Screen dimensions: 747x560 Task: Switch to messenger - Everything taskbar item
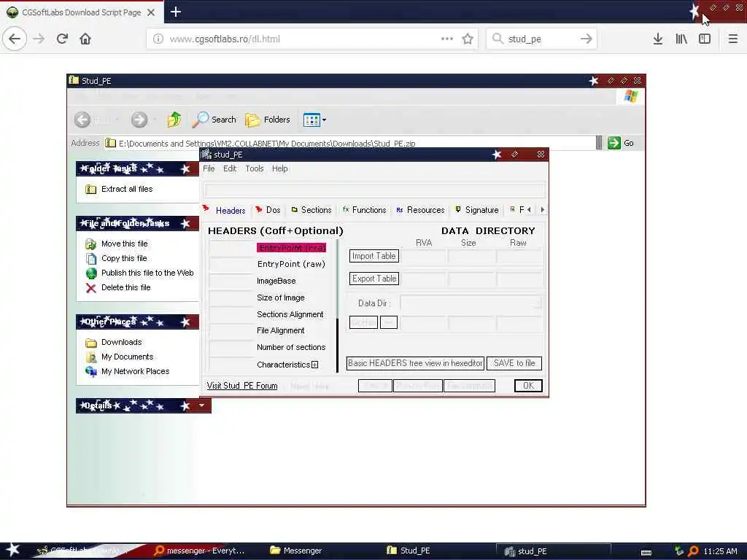click(x=199, y=551)
